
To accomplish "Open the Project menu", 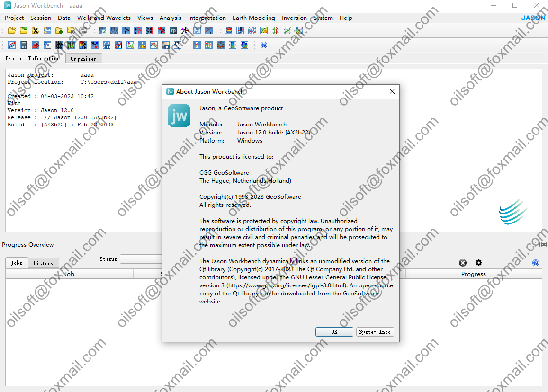I will pyautogui.click(x=14, y=18).
